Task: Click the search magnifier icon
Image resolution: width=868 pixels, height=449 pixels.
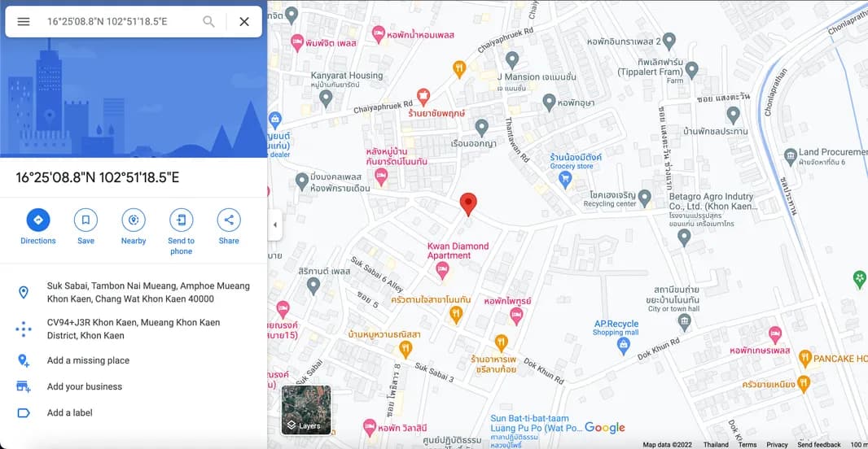Action: 208,22
